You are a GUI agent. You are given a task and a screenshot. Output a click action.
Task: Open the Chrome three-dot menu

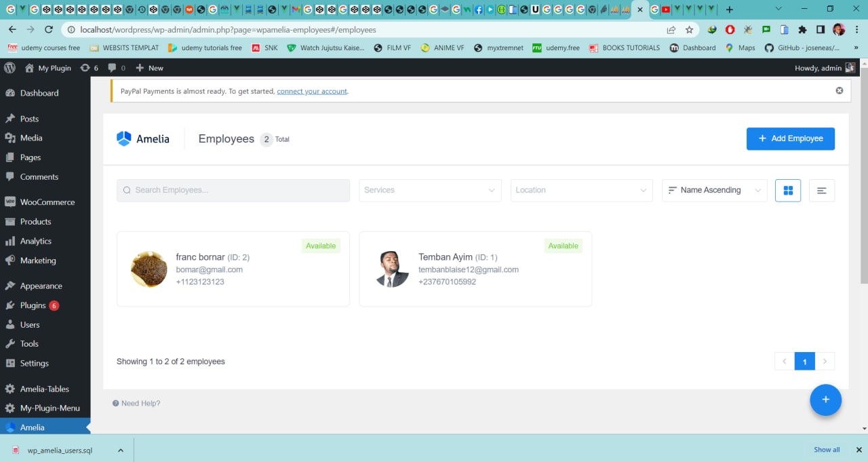[856, 30]
